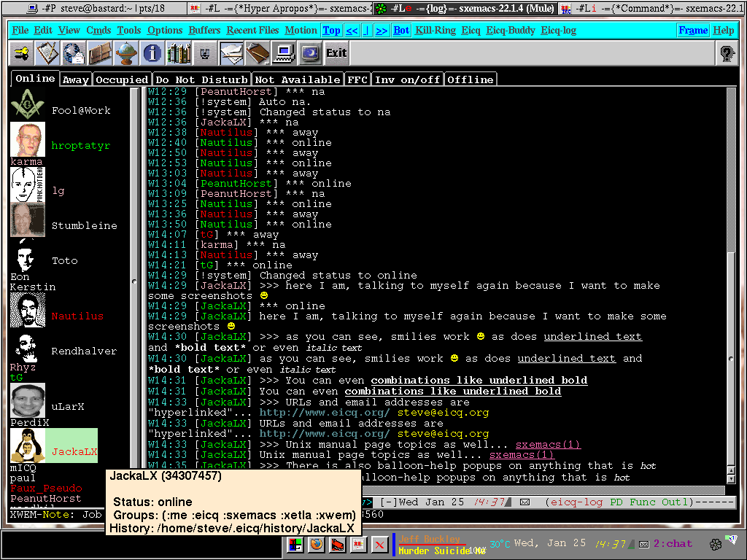747x560 pixels.
Task: Click the brown clipboard toolbar icon
Action: (258, 52)
